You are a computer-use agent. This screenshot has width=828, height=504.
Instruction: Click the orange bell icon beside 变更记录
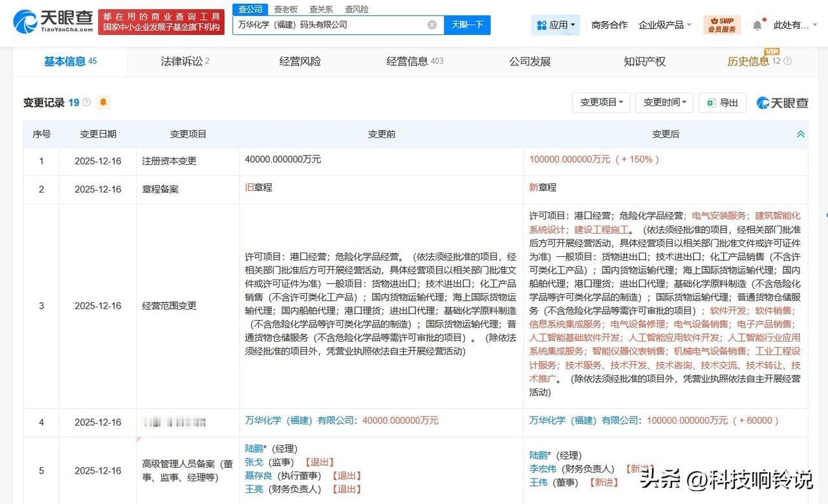coord(103,102)
